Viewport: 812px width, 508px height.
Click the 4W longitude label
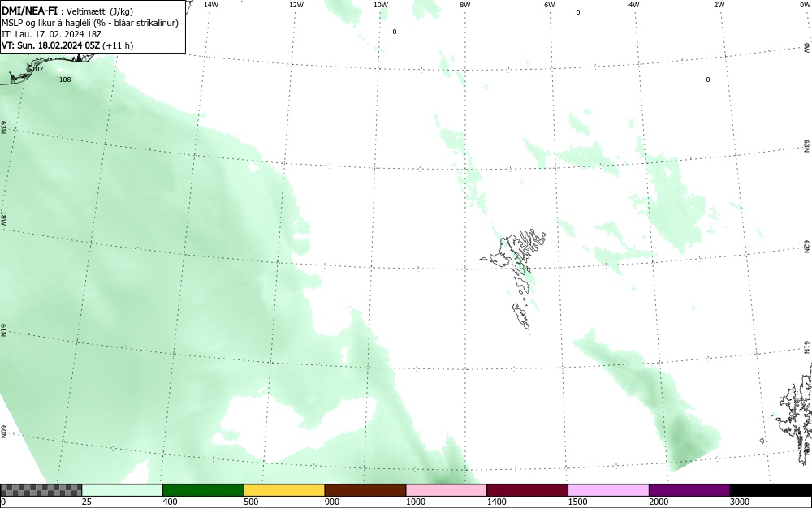point(634,5)
